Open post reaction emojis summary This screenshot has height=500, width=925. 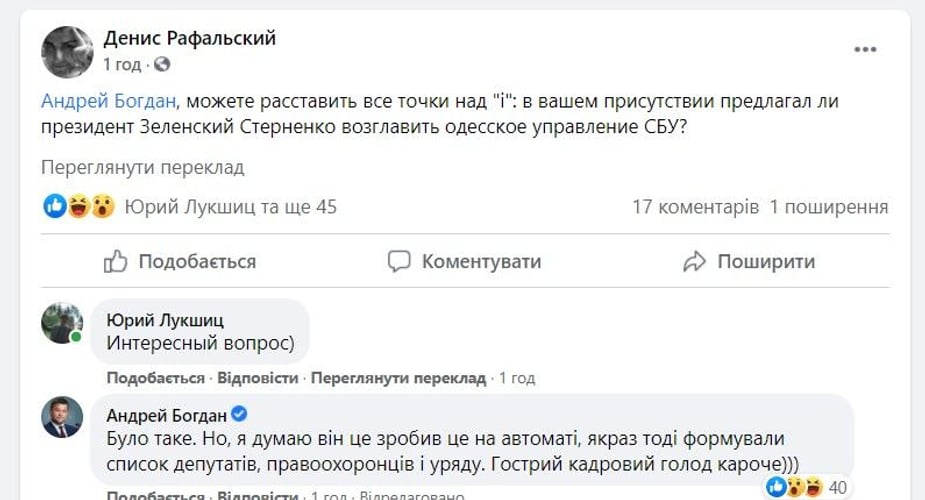[x=79, y=207]
